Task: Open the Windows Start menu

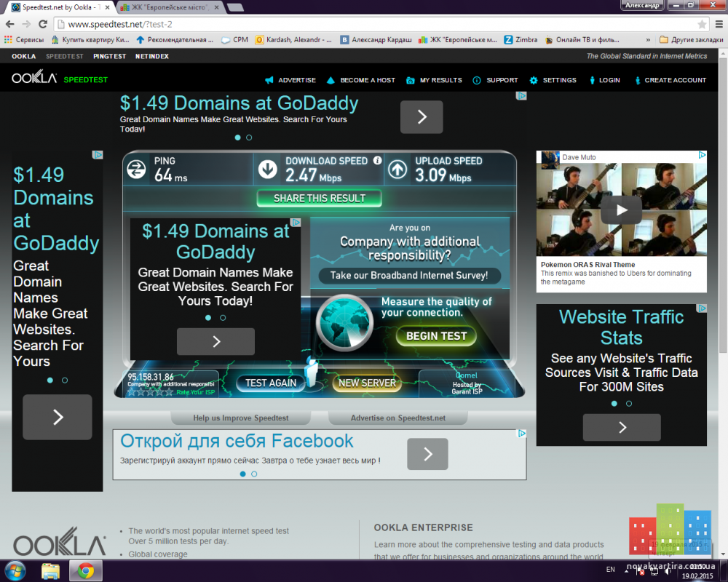Action: 15,570
